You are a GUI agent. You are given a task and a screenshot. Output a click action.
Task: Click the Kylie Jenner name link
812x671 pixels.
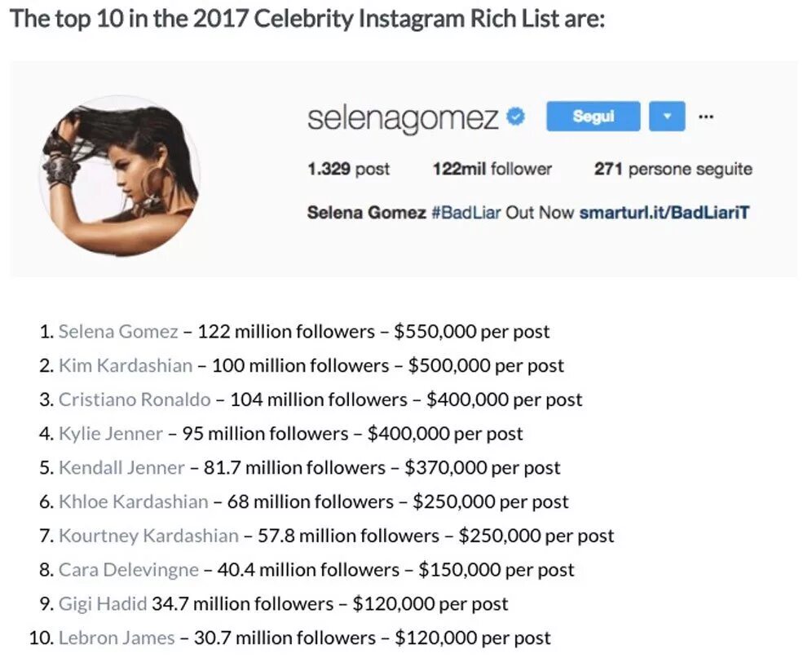pyautogui.click(x=111, y=434)
